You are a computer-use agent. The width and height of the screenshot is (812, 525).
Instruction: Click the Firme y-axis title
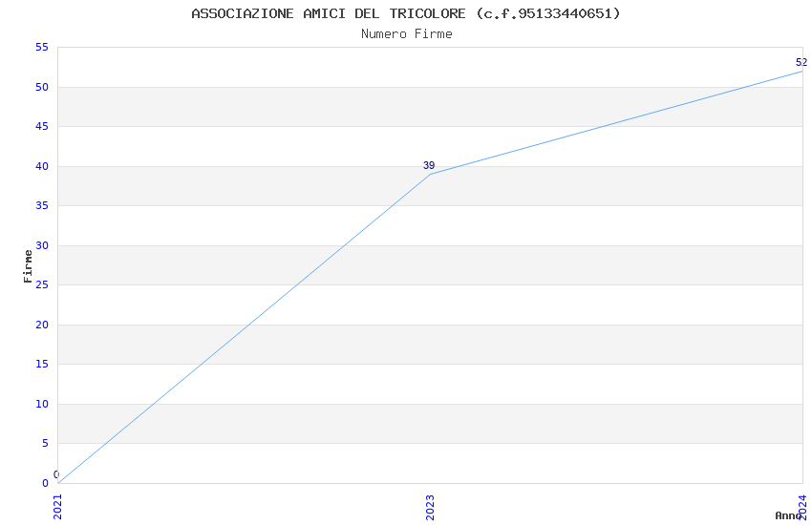(x=28, y=266)
